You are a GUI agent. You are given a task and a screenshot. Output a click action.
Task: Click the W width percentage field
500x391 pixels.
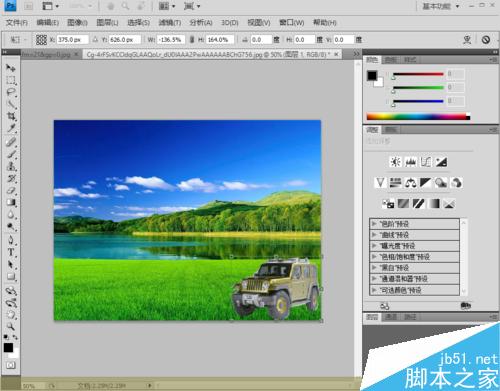pos(171,40)
